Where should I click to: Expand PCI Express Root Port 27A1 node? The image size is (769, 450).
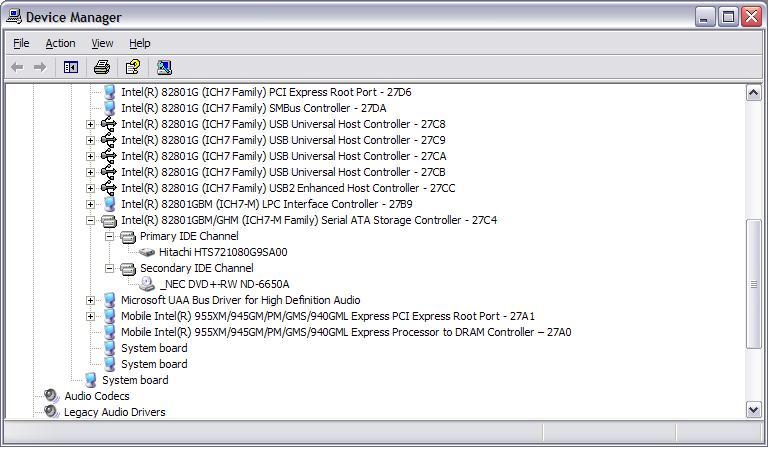tap(90, 316)
